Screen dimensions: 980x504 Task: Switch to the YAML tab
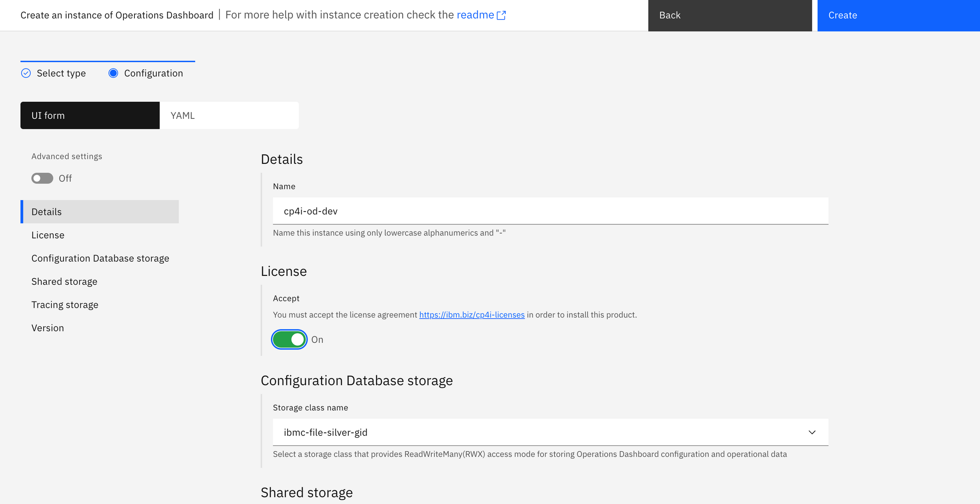229,115
